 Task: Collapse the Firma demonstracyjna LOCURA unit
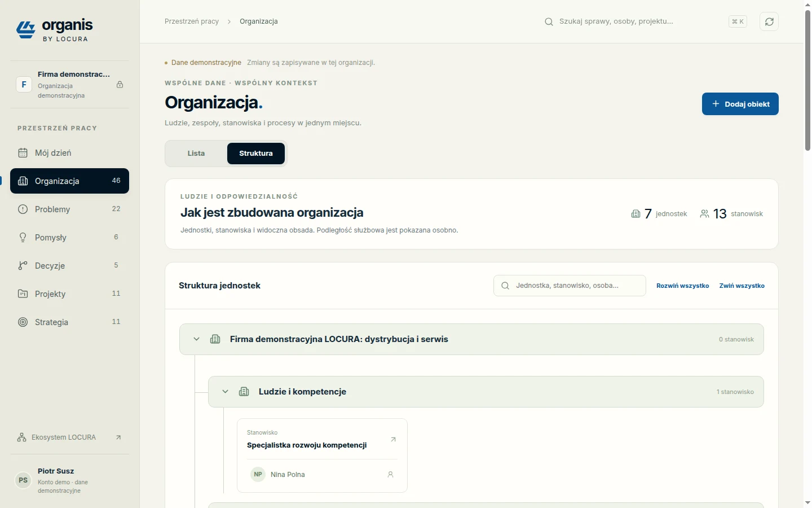click(196, 339)
